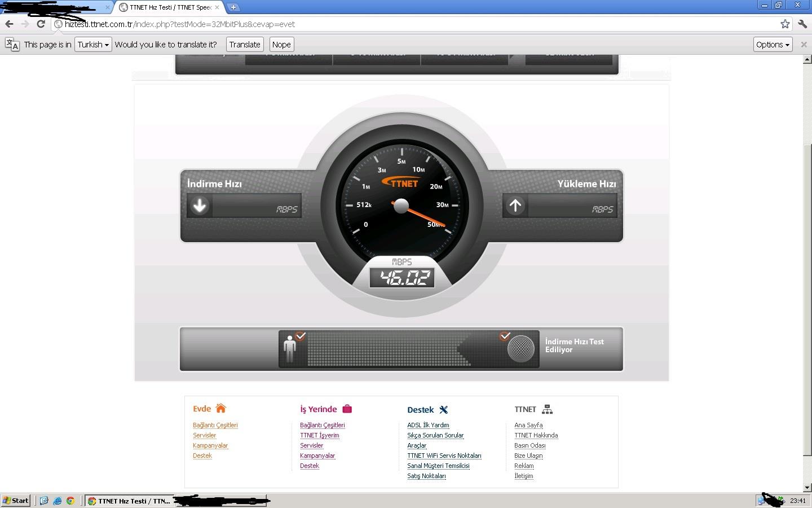Dismiss the translate bar with X

click(x=804, y=45)
